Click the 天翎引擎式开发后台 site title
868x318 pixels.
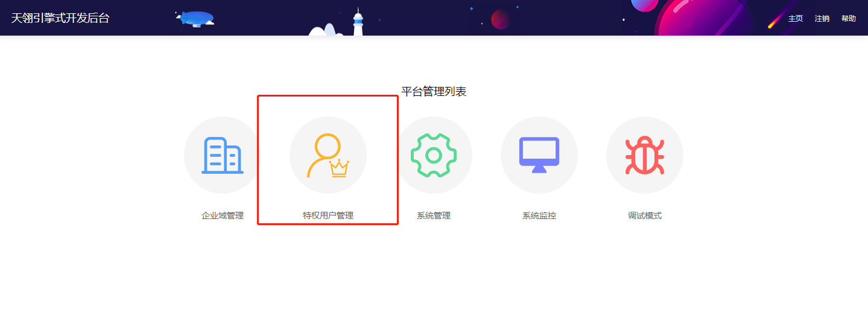(x=60, y=18)
